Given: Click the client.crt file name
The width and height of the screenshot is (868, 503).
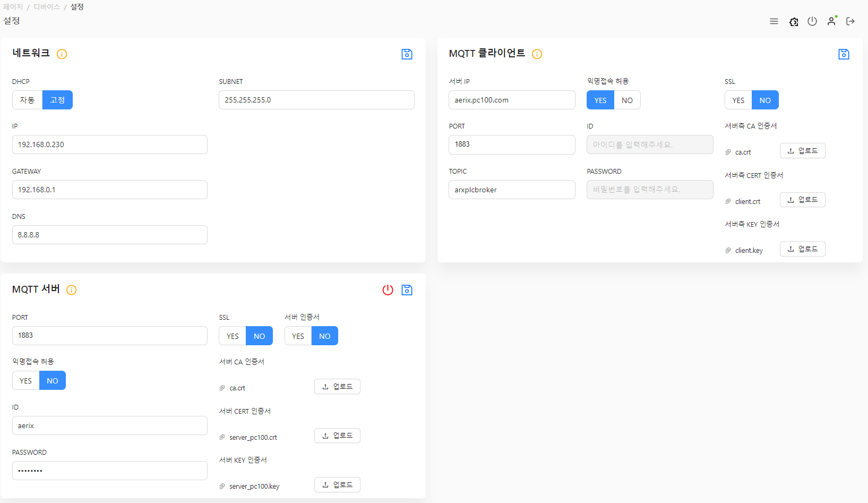Looking at the screenshot, I should pyautogui.click(x=747, y=202).
